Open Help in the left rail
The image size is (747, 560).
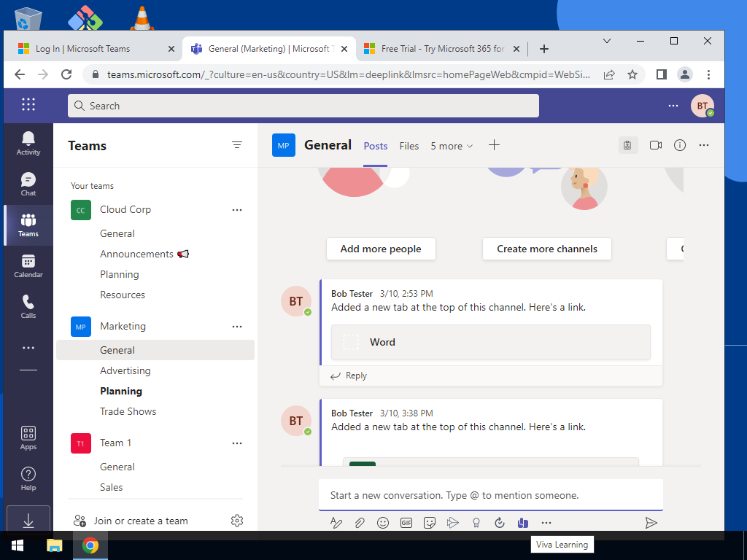(28, 478)
